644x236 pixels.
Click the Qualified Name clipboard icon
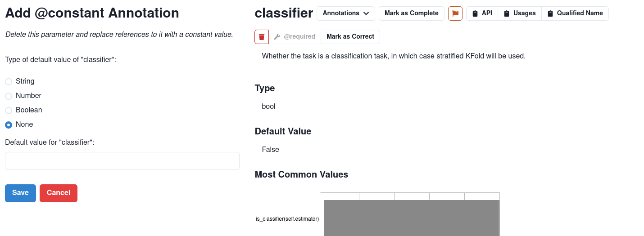click(x=550, y=13)
